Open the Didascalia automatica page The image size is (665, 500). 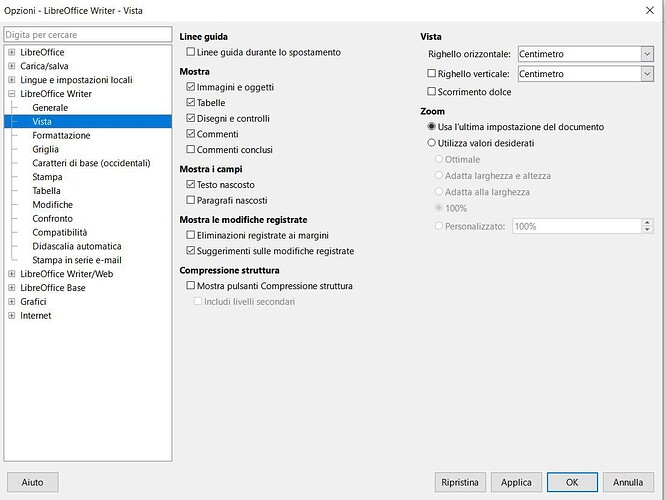77,246
